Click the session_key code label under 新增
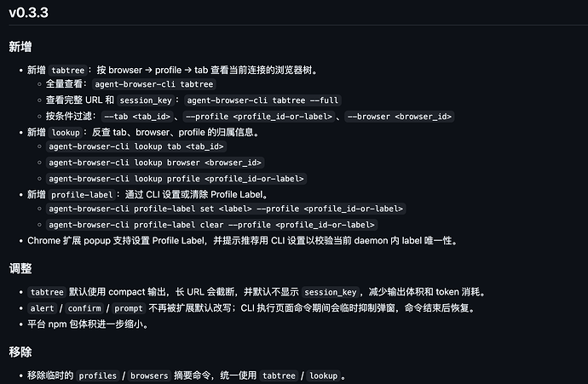Screen dimensions: 588x384 coord(146,100)
